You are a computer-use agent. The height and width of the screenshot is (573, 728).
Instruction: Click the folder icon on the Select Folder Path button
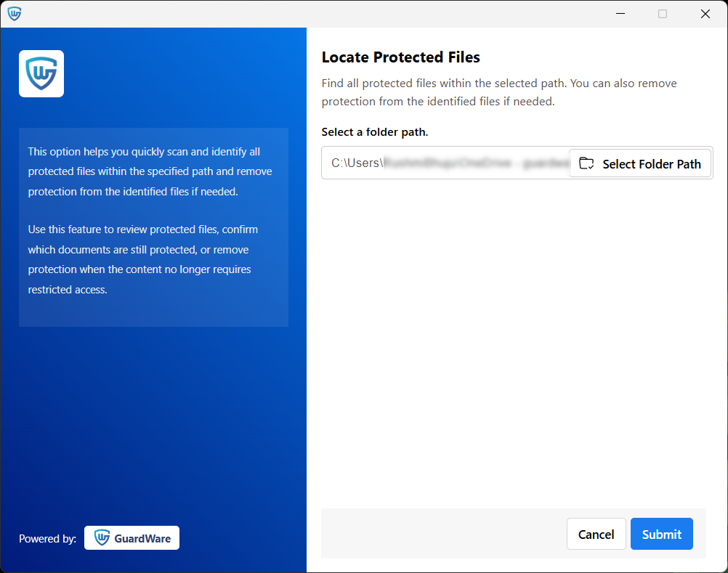(x=586, y=163)
